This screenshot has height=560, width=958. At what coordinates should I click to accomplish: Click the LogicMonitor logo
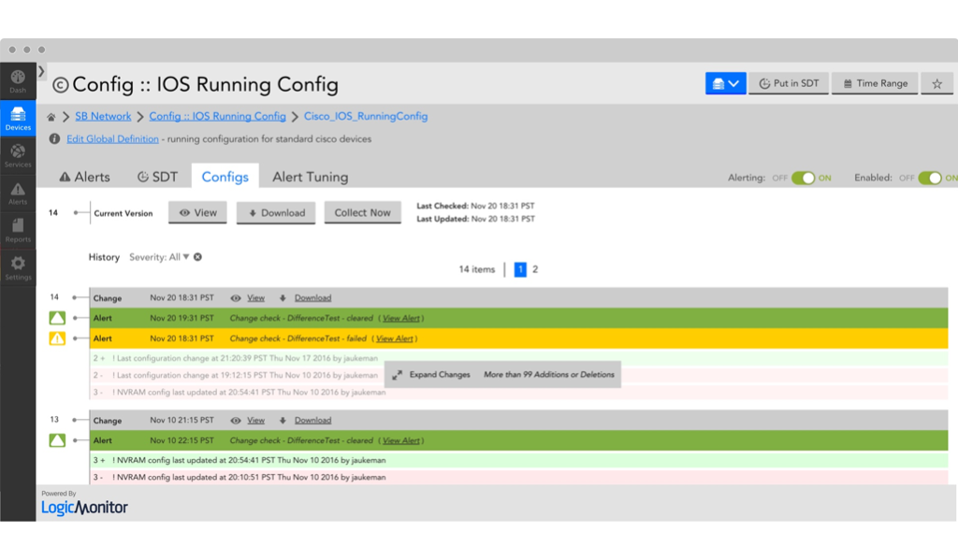click(84, 507)
